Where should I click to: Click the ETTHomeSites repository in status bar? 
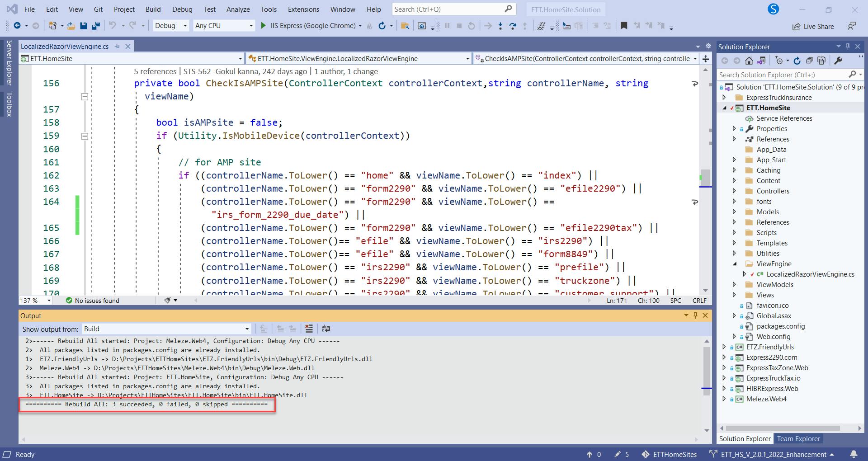(x=669, y=454)
